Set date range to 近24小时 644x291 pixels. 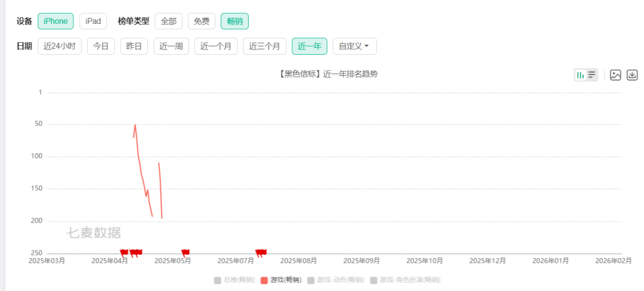pos(60,46)
